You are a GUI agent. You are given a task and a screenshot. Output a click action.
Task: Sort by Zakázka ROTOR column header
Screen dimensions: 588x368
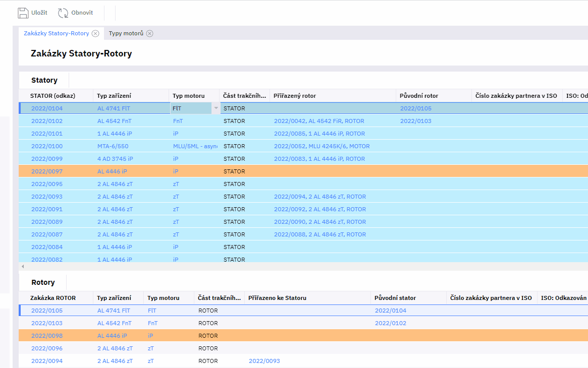click(53, 298)
